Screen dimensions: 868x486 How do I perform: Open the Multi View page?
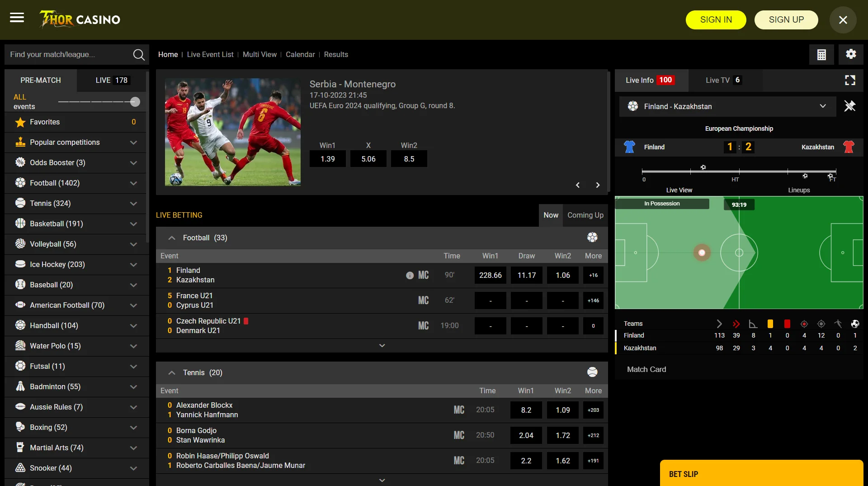(259, 55)
